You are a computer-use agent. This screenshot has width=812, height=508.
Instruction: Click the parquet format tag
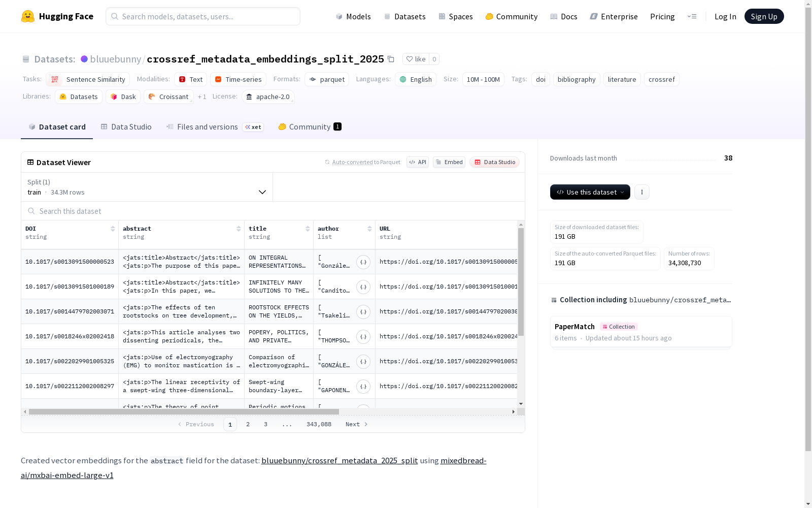[x=327, y=79]
